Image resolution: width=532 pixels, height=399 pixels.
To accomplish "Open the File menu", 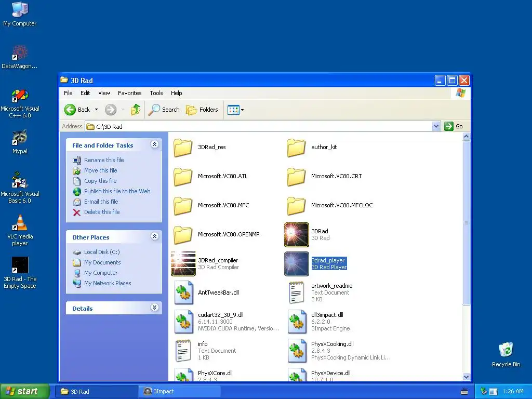I will click(68, 93).
